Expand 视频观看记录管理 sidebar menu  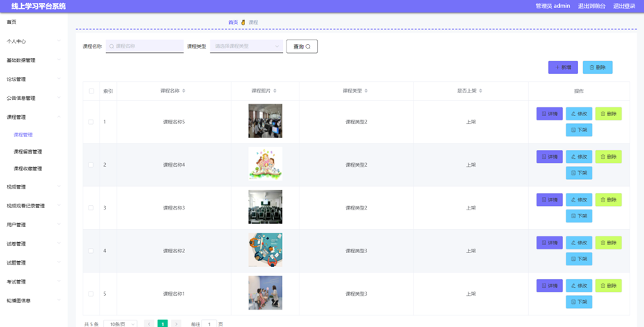[33, 206]
